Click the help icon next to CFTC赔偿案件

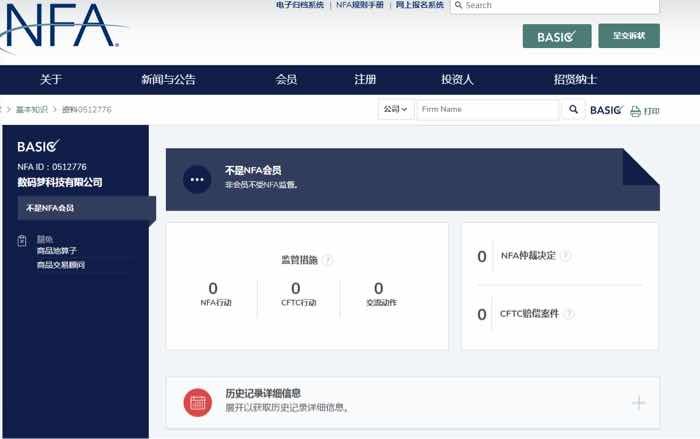click(569, 314)
